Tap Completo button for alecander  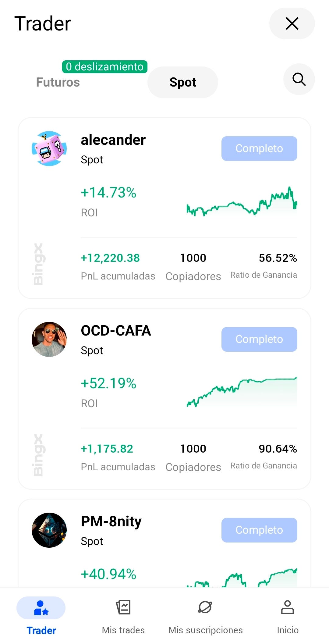(x=259, y=148)
